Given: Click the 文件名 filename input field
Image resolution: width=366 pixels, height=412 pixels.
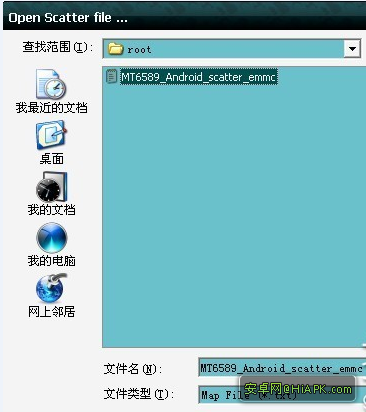Looking at the screenshot, I should 282,368.
